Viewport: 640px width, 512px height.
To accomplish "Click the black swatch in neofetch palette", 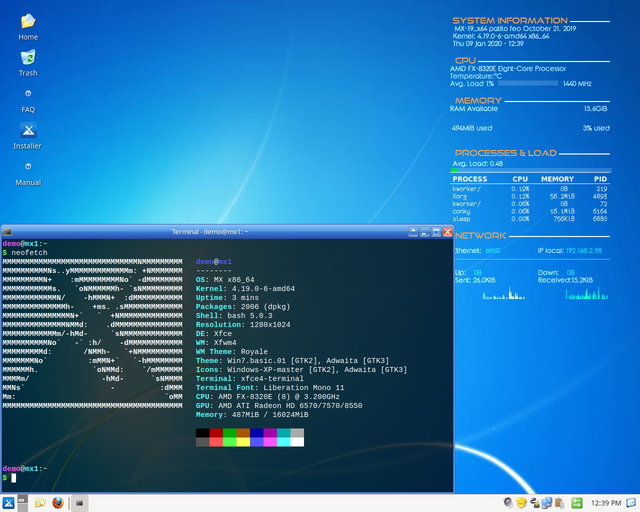I will tap(202, 433).
